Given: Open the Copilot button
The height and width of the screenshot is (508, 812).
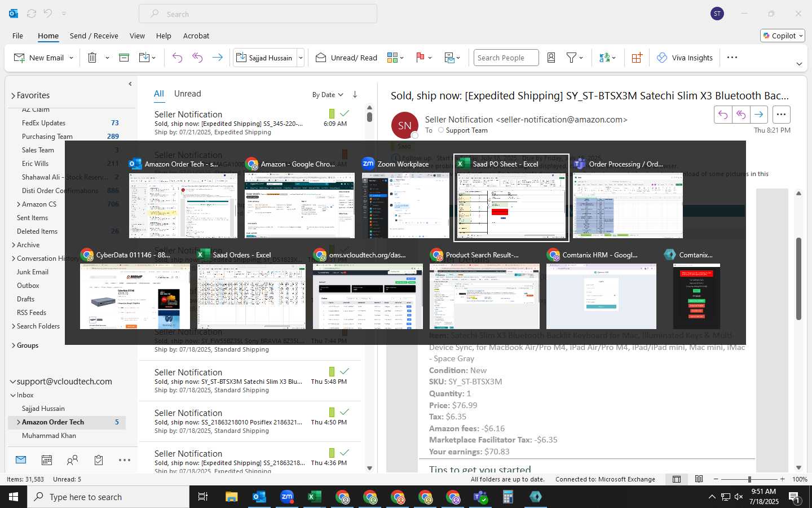Looking at the screenshot, I should (x=783, y=36).
